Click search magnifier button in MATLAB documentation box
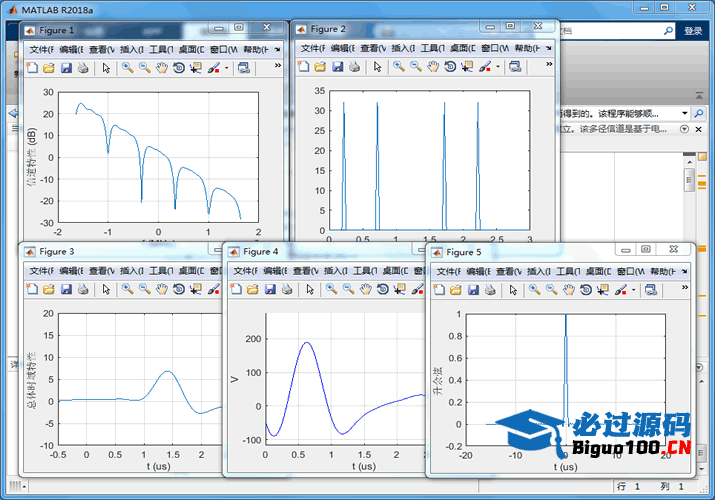The height and width of the screenshot is (500, 715). coord(669,31)
